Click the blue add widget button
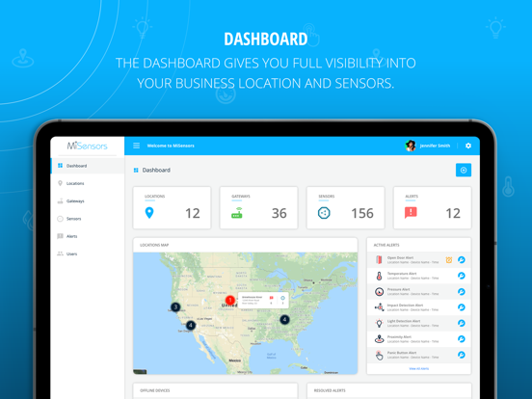Image resolution: width=532 pixels, height=399 pixels. (x=464, y=170)
